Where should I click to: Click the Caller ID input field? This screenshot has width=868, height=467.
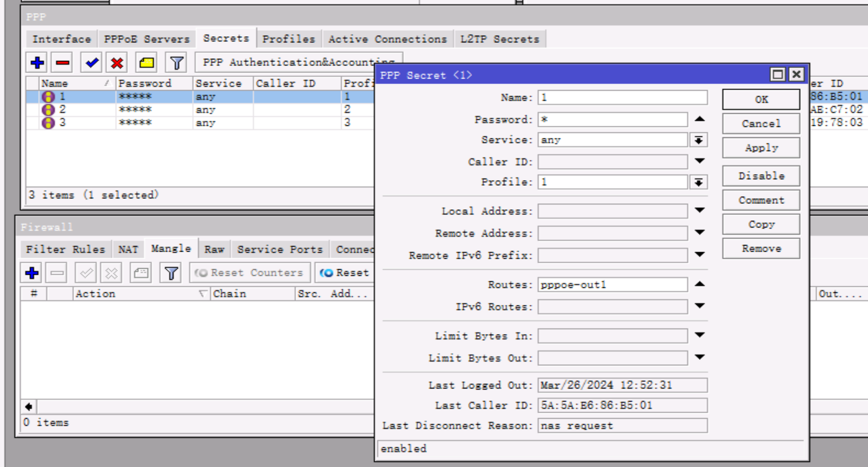612,162
